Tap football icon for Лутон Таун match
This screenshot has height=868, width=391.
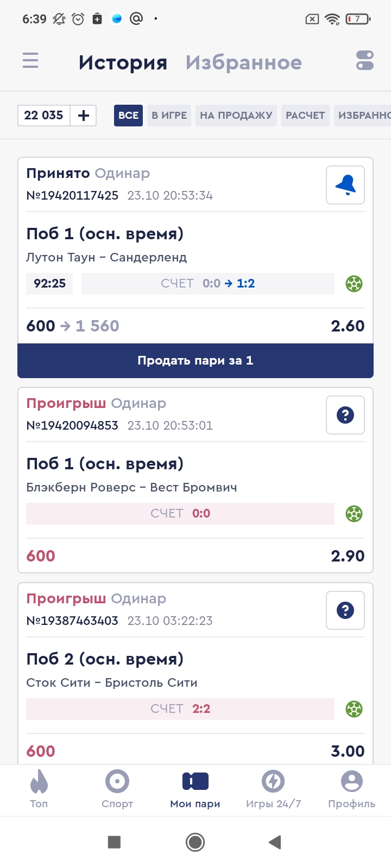pyautogui.click(x=354, y=284)
